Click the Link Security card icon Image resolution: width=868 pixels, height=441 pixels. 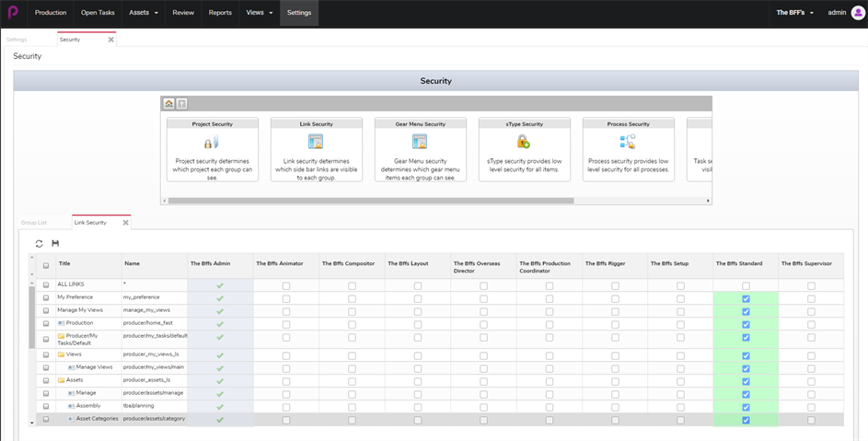316,142
